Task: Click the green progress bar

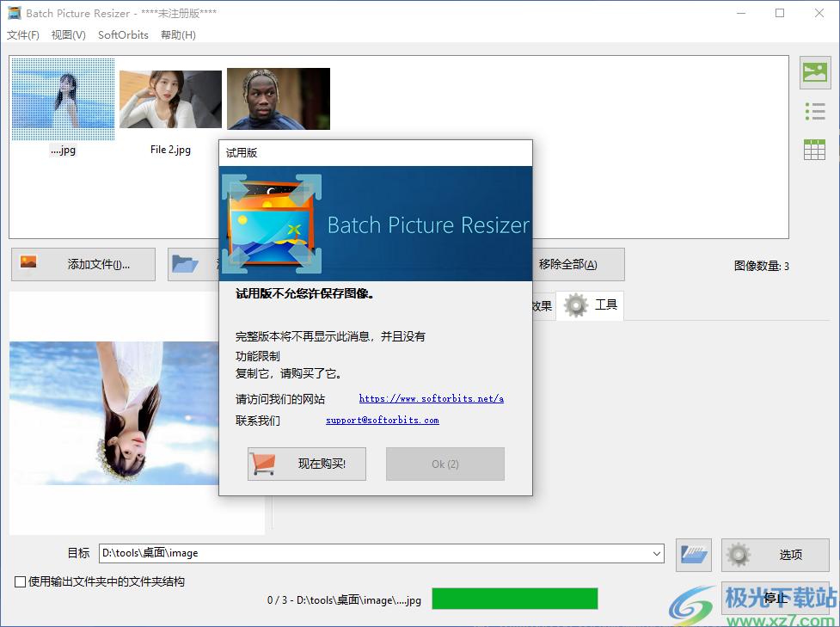Action: (514, 599)
